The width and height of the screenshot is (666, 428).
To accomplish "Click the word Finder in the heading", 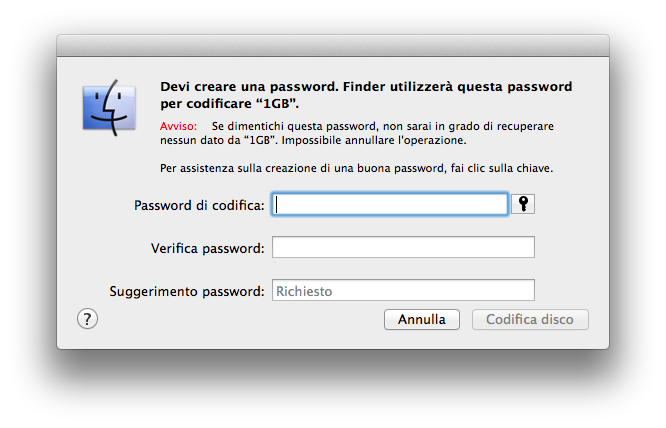I will click(365, 87).
